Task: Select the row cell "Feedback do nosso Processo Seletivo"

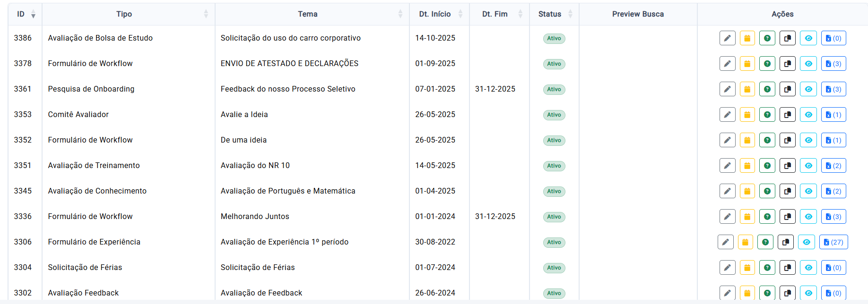Action: pos(287,89)
